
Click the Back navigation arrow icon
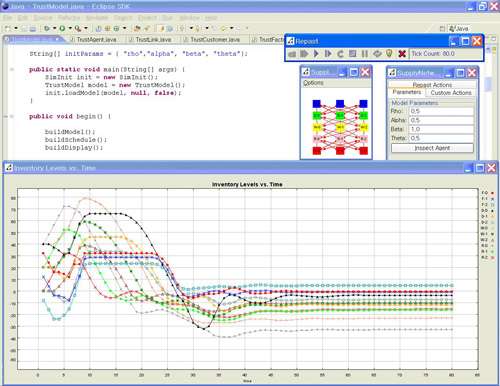223,28
